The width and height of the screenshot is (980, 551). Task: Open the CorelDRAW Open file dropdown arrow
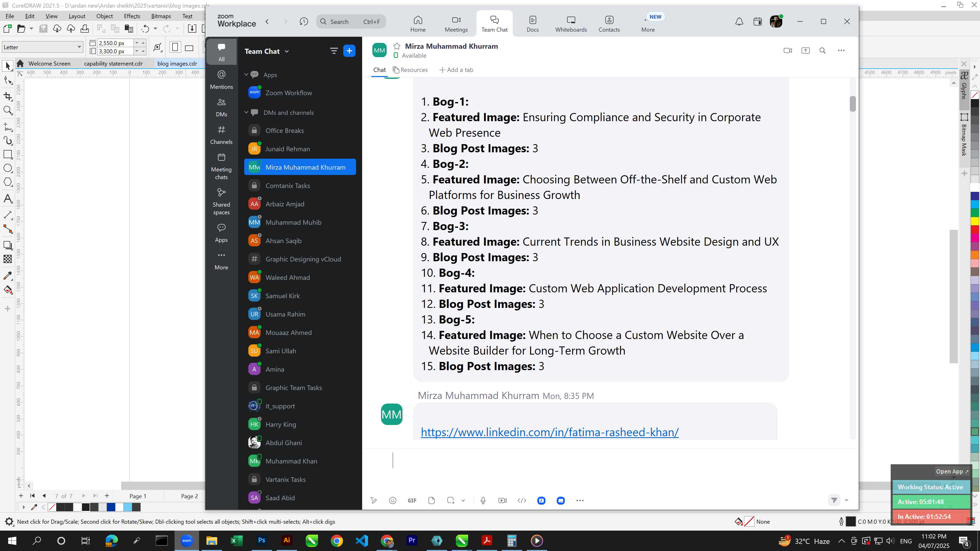tap(31, 29)
